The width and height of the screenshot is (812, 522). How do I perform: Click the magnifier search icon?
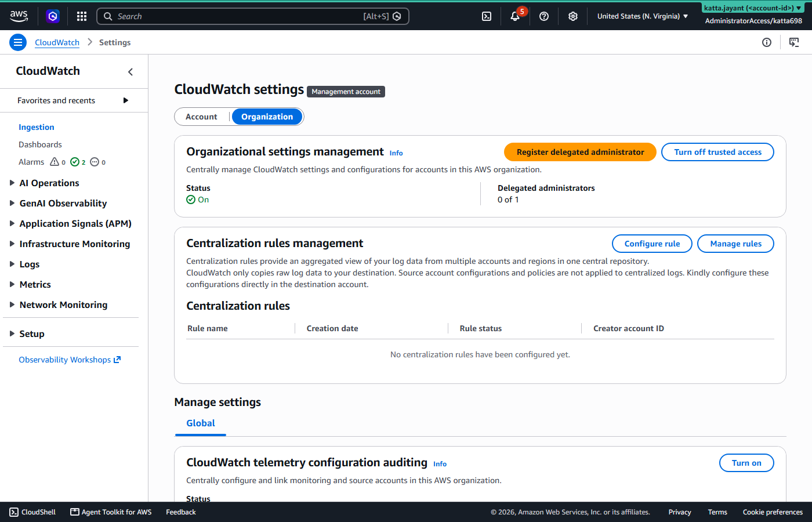[x=108, y=16]
